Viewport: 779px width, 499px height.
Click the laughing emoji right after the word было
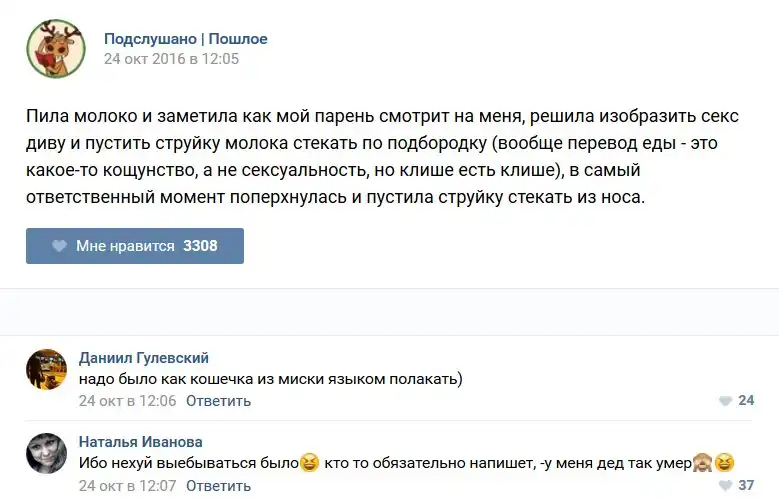(310, 463)
